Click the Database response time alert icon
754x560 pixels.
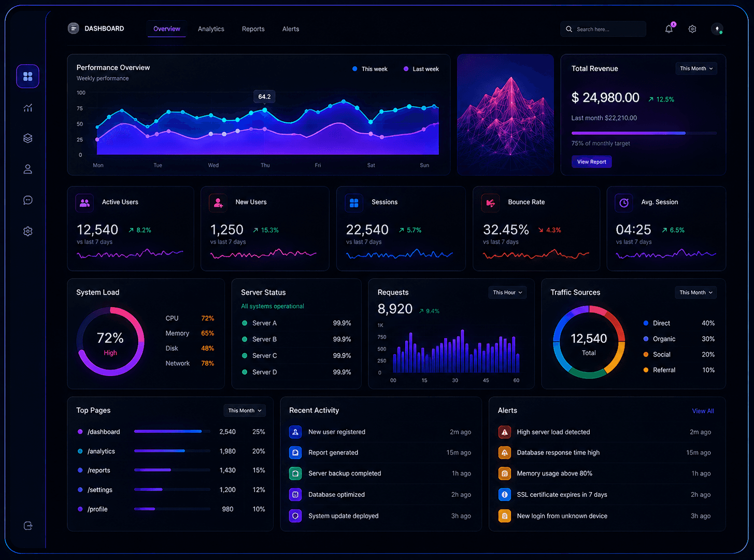coord(505,452)
